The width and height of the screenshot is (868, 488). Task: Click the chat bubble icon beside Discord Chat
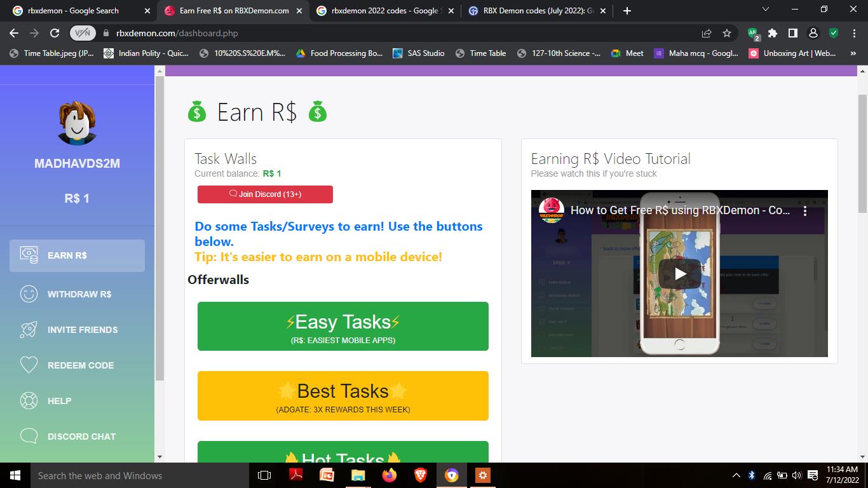pos(29,436)
